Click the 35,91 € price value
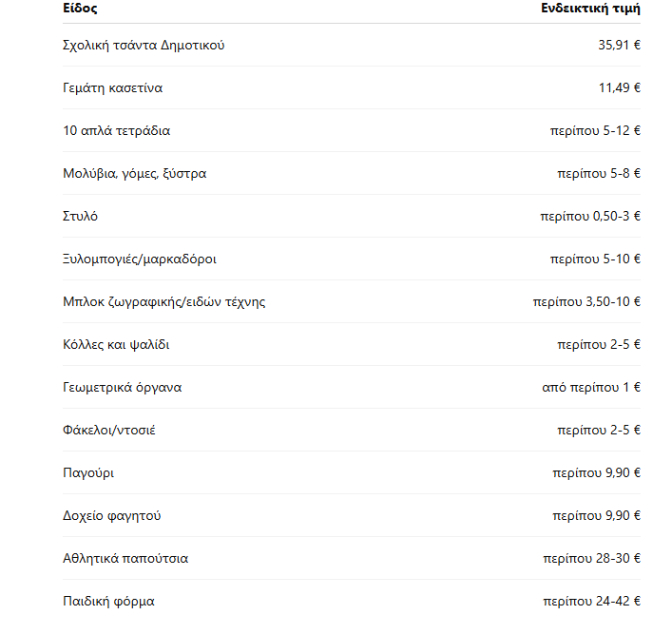Image resolution: width=672 pixels, height=634 pixels. click(x=619, y=45)
